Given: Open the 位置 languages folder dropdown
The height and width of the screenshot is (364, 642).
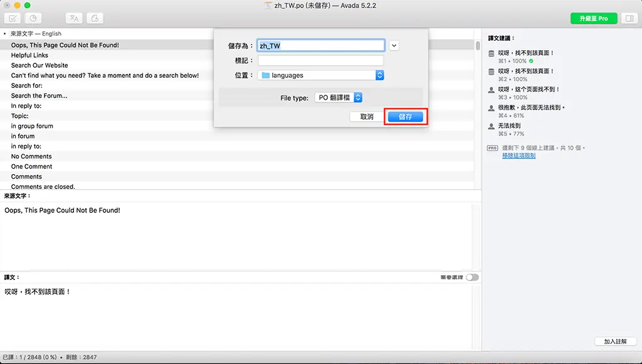Looking at the screenshot, I should 320,75.
